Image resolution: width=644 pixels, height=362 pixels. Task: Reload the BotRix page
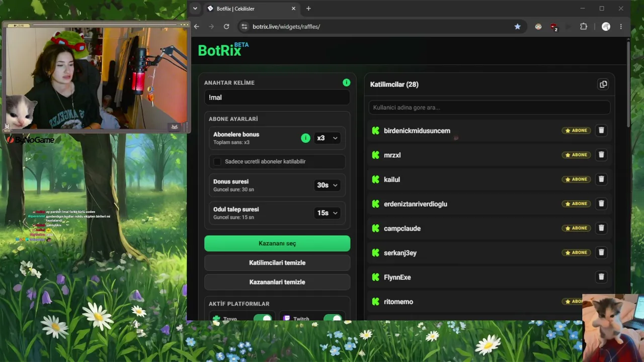click(226, 27)
